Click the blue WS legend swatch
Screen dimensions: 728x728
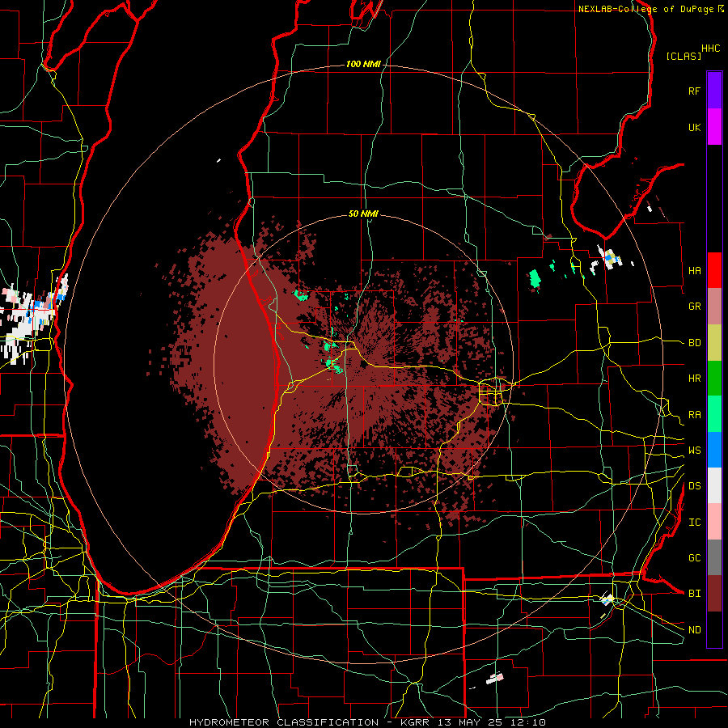714,450
